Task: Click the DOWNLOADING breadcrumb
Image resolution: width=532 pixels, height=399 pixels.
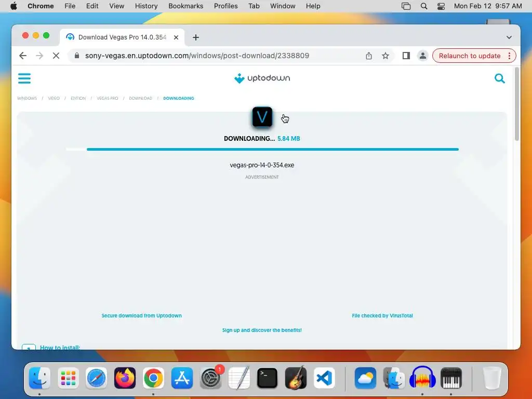Action: tap(179, 98)
